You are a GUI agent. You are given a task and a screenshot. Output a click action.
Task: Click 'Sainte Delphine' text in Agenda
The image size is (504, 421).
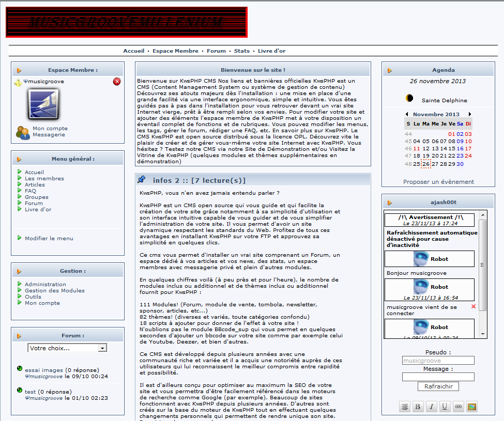(445, 100)
